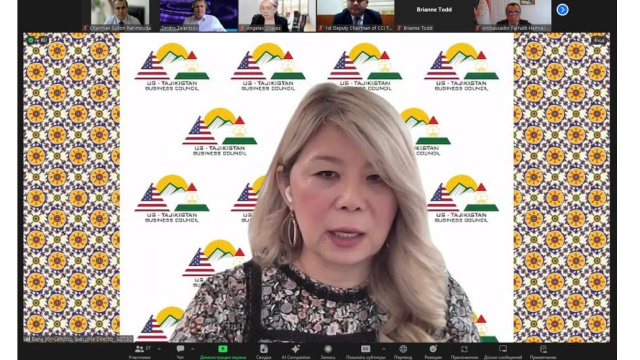Expand the arrow beside captions button
Screen dimensions: 640x360
pyautogui.click(x=384, y=349)
